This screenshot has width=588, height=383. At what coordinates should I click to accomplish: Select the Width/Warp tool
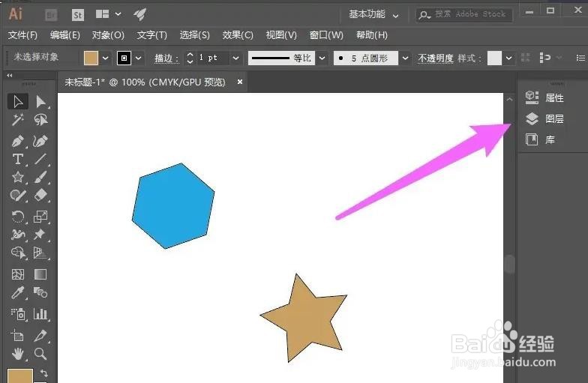point(18,235)
